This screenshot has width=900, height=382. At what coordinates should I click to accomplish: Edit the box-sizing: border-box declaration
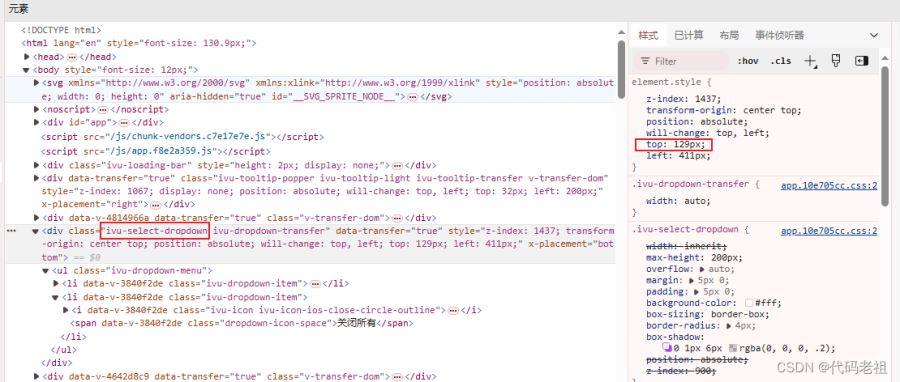pos(708,314)
